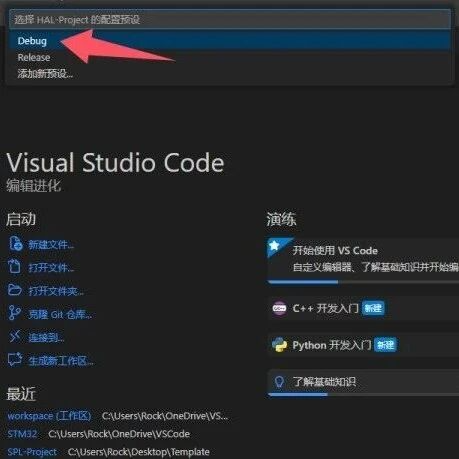
Task: Open the 了解基础知识 walkthrough
Action: pos(363,382)
